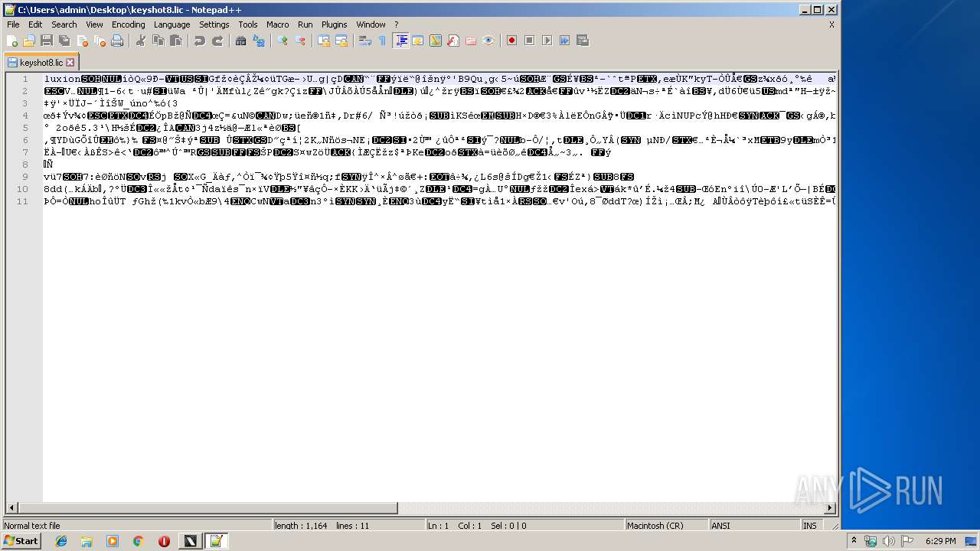Open the Windows Start menu
The image size is (980, 551).
pyautogui.click(x=21, y=541)
